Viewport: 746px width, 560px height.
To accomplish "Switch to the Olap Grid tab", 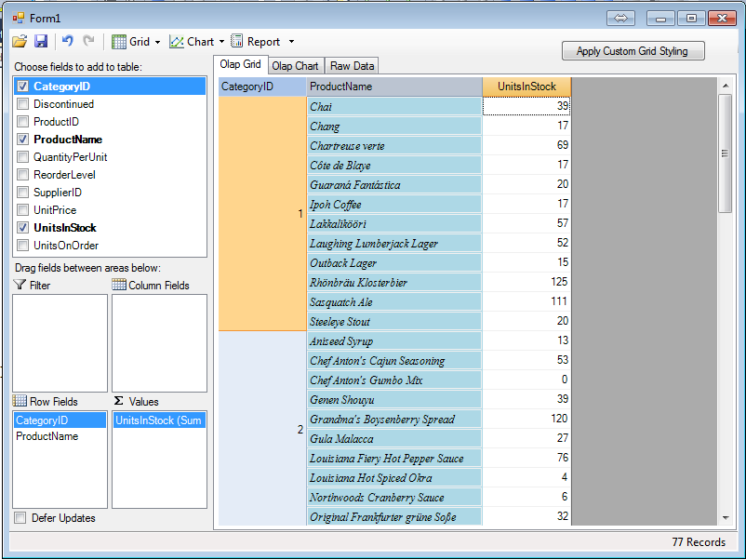I will pos(240,64).
